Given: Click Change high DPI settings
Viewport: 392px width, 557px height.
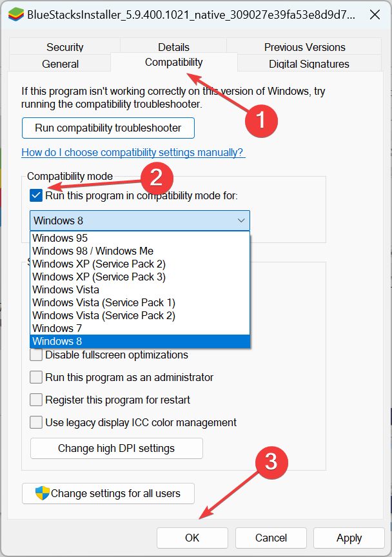Looking at the screenshot, I should (116, 448).
